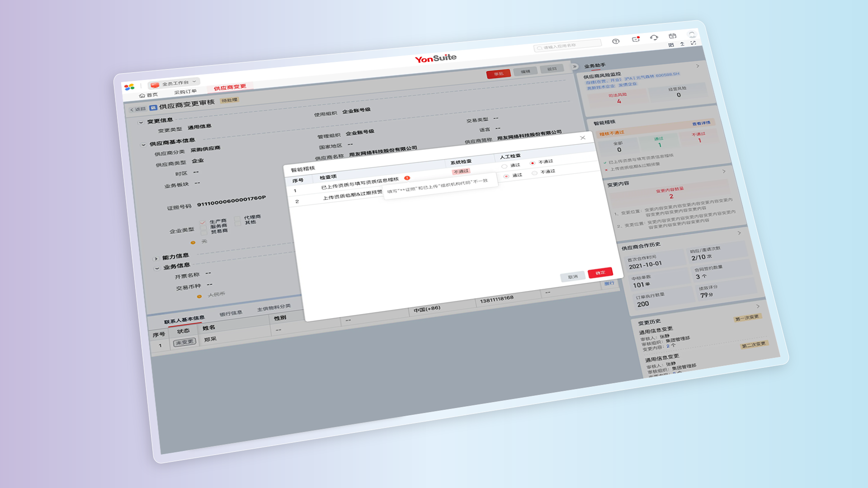
Task: Toggle the 生产商 checkbox
Action: click(203, 222)
